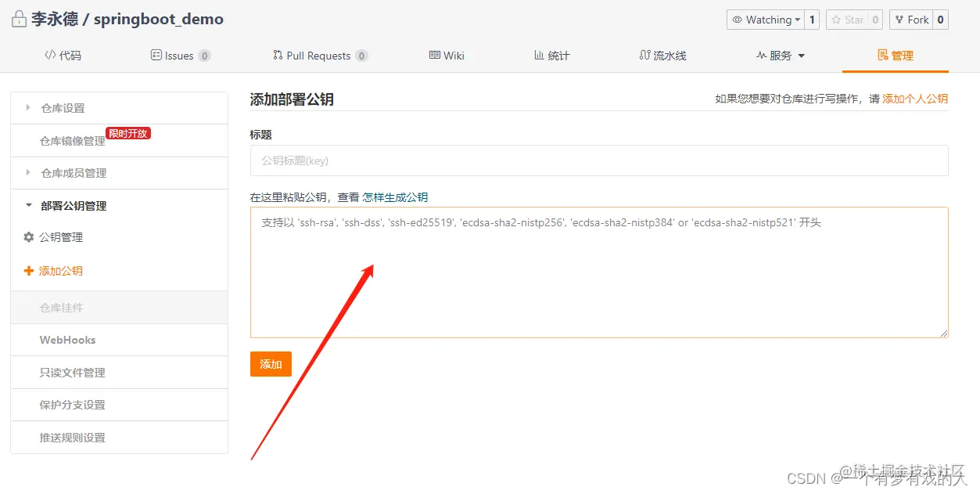Open the springboot_demo repository link
980x494 pixels.
coord(159,20)
